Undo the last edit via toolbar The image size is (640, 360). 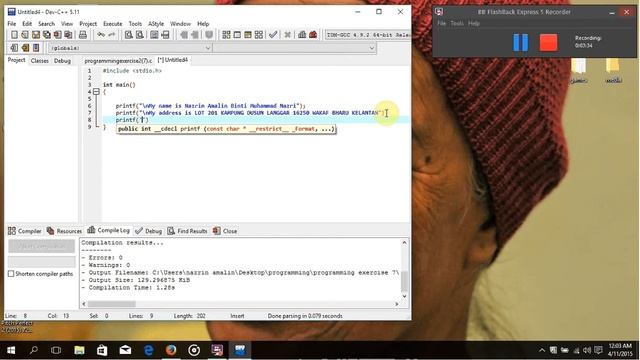coord(101,35)
